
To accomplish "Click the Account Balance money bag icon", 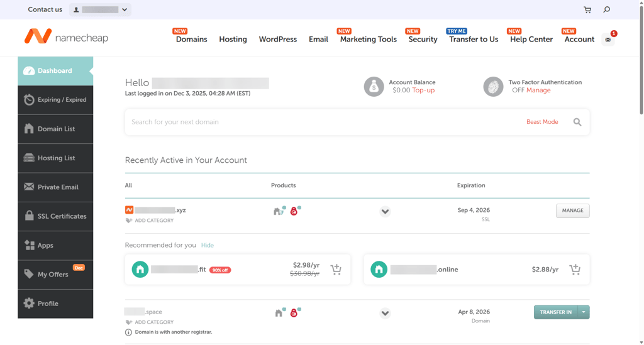I will click(x=374, y=87).
